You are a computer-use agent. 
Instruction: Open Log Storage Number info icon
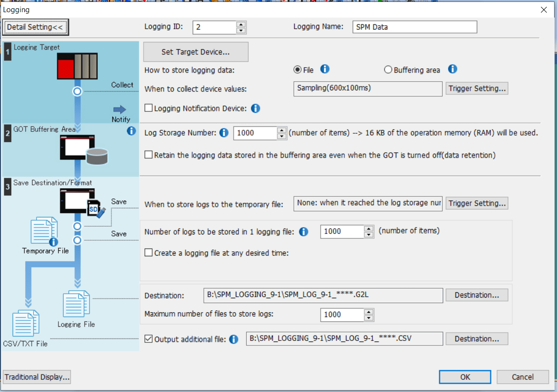223,132
